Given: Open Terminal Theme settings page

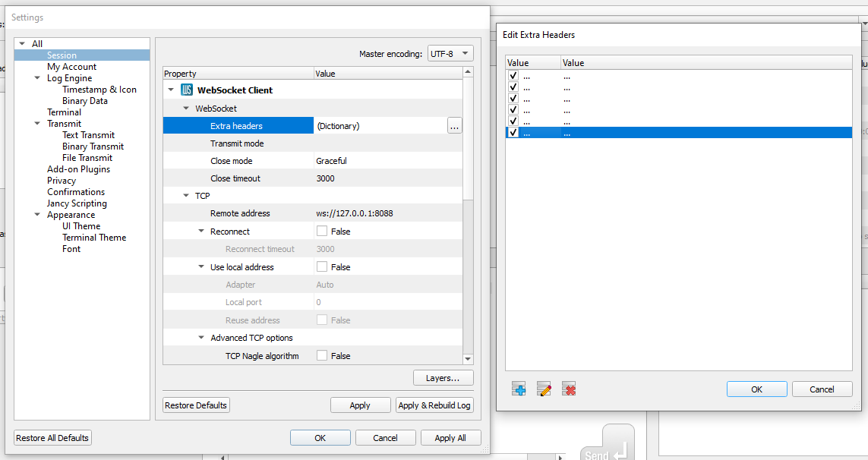Looking at the screenshot, I should coord(94,238).
